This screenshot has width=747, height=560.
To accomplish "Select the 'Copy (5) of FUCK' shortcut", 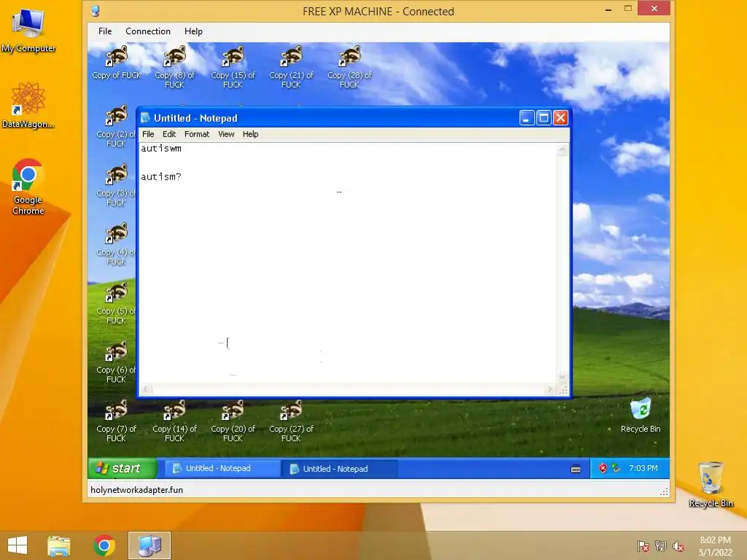I will pos(116,304).
